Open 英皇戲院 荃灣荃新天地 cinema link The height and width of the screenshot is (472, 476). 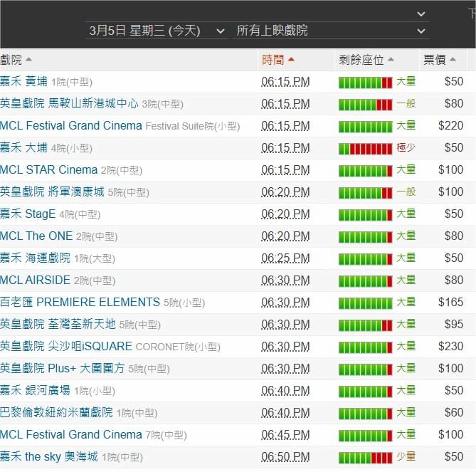[58, 324]
